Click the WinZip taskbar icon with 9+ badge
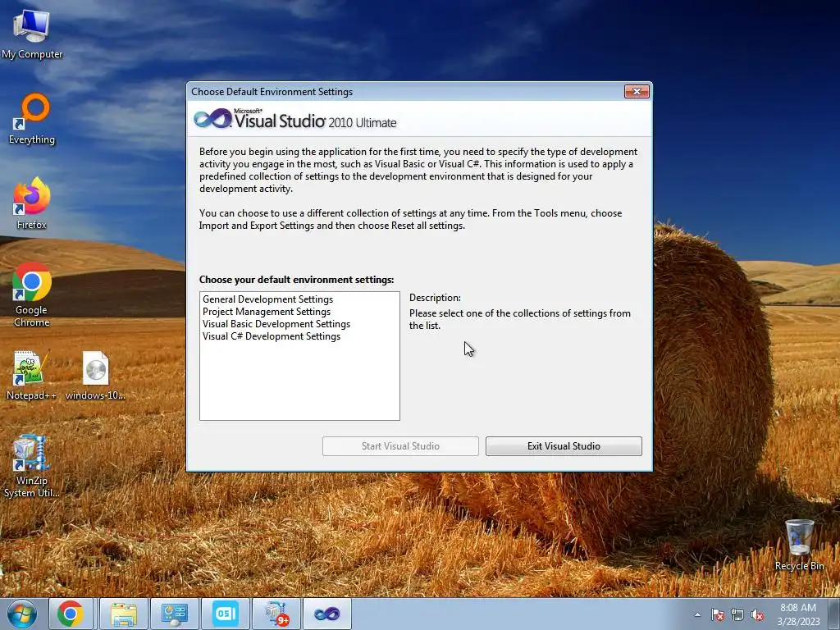The width and height of the screenshot is (840, 630). pyautogui.click(x=276, y=614)
